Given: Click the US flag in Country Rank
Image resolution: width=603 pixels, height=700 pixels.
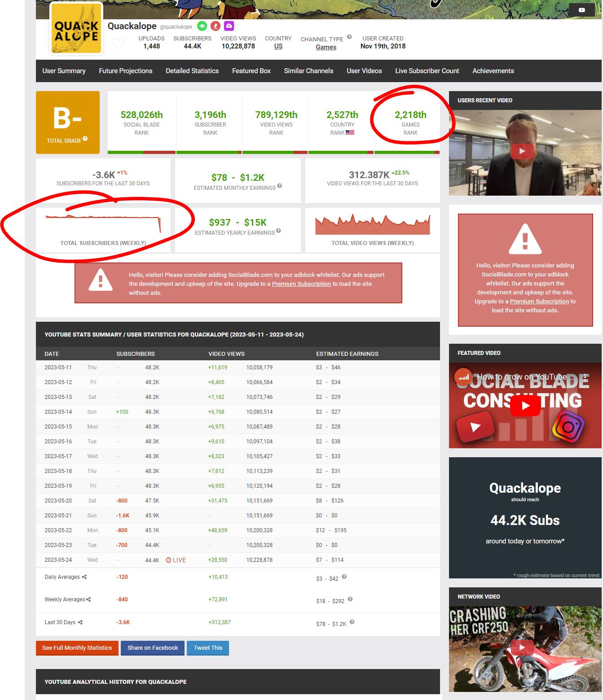Looking at the screenshot, I should [x=350, y=132].
